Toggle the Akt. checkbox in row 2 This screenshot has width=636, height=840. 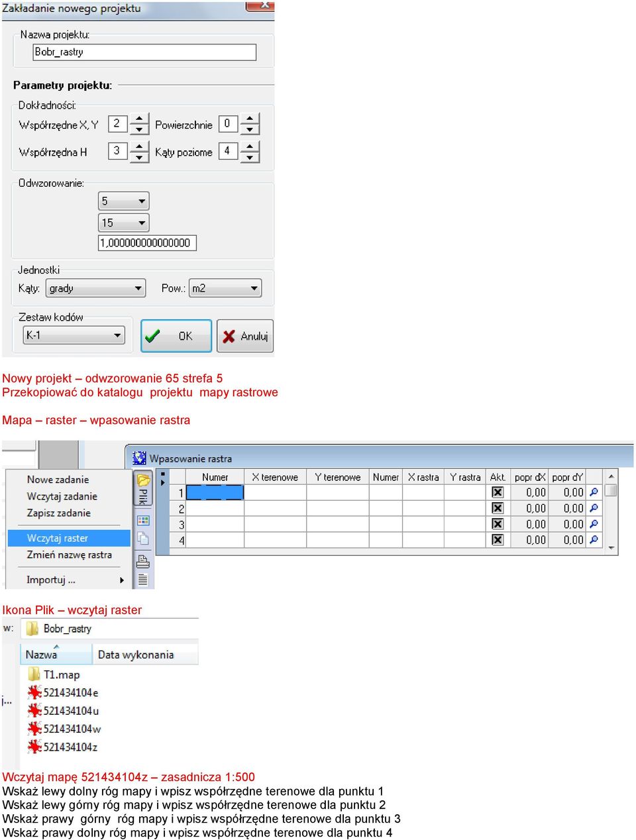pyautogui.click(x=498, y=508)
